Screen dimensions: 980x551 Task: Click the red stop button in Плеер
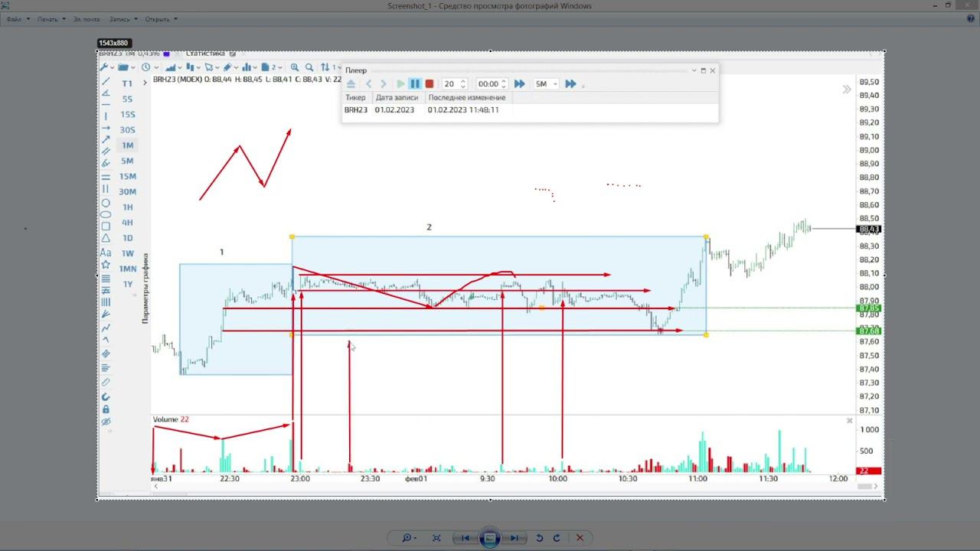[430, 84]
